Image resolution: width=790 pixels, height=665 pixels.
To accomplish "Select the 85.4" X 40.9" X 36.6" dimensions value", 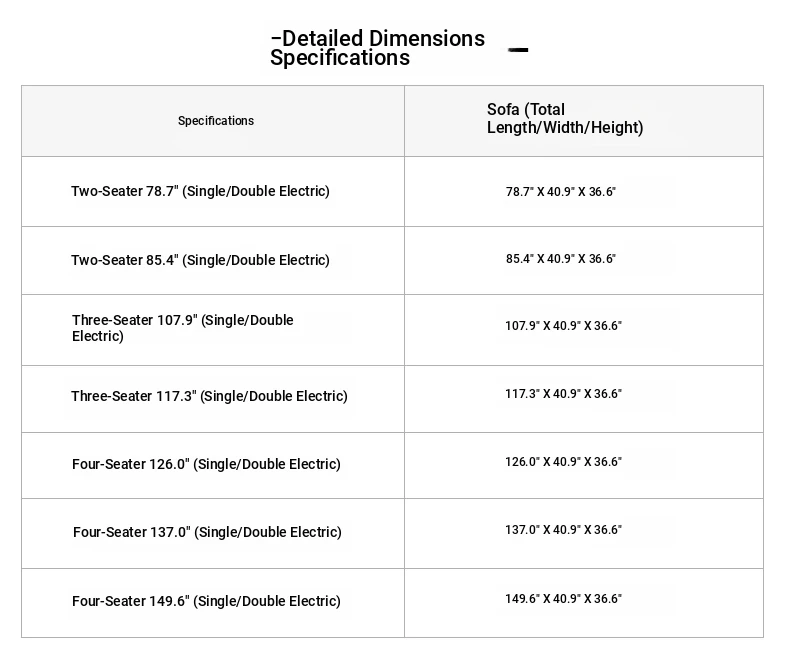I will tap(561, 258).
